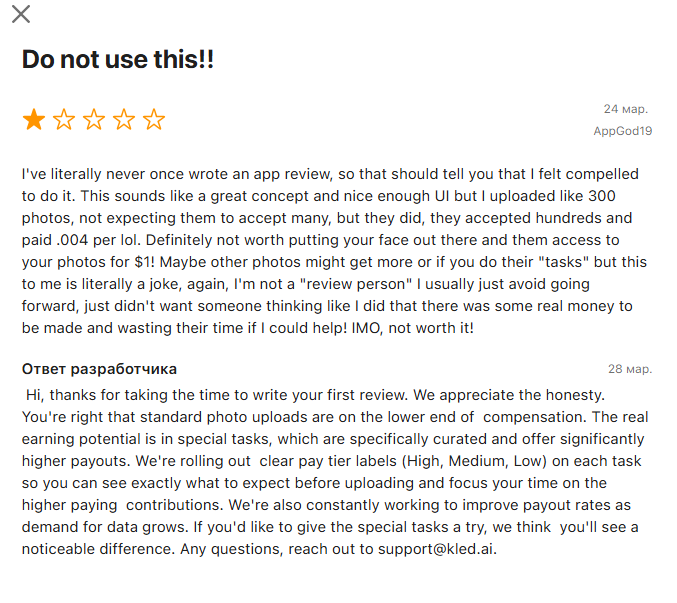Screen dimensions: 677x603
Task: Click the review title "Do not use this!!"
Action: click(118, 59)
